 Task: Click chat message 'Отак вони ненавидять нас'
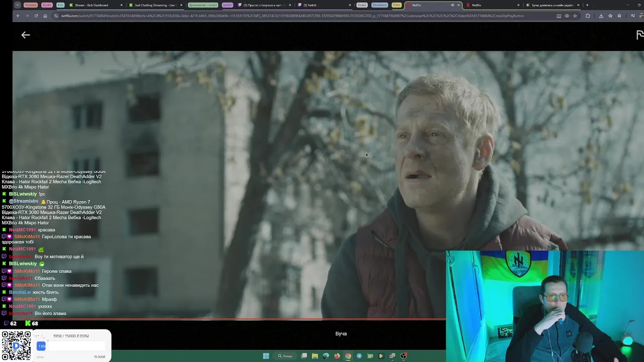point(70,285)
